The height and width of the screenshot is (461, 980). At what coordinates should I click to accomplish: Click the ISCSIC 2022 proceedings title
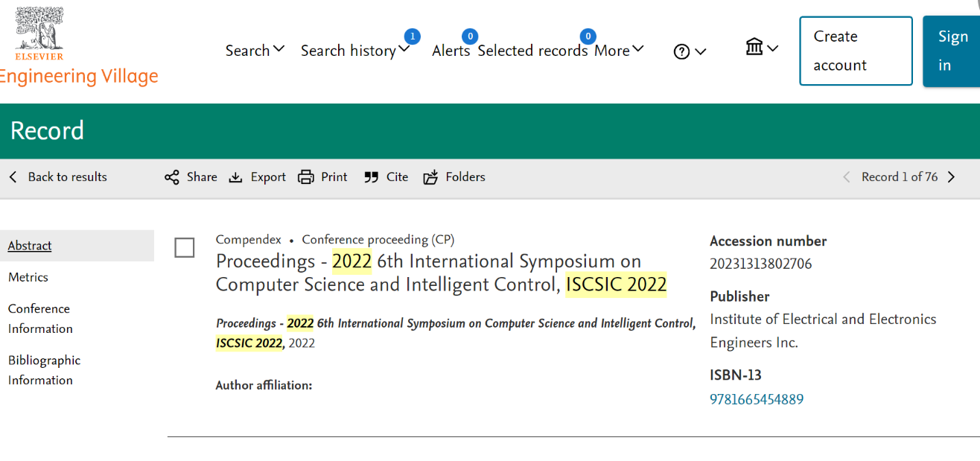click(442, 273)
